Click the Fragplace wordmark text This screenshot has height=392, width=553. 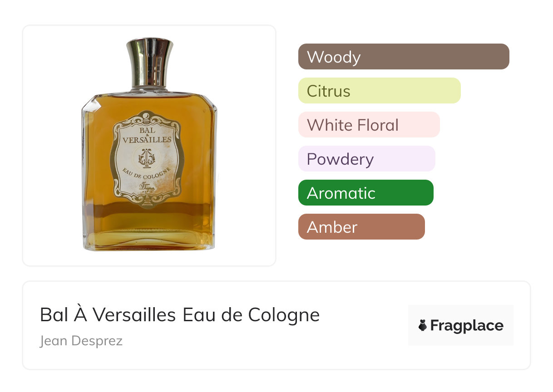[467, 326]
